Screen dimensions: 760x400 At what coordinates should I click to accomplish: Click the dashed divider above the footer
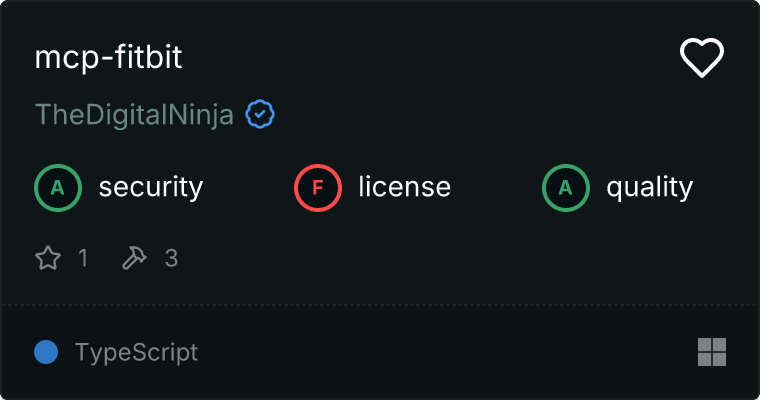coord(380,304)
